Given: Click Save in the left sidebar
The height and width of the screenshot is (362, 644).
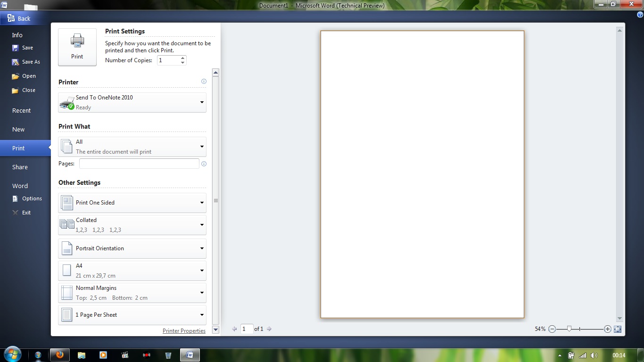Looking at the screenshot, I should pos(23,48).
